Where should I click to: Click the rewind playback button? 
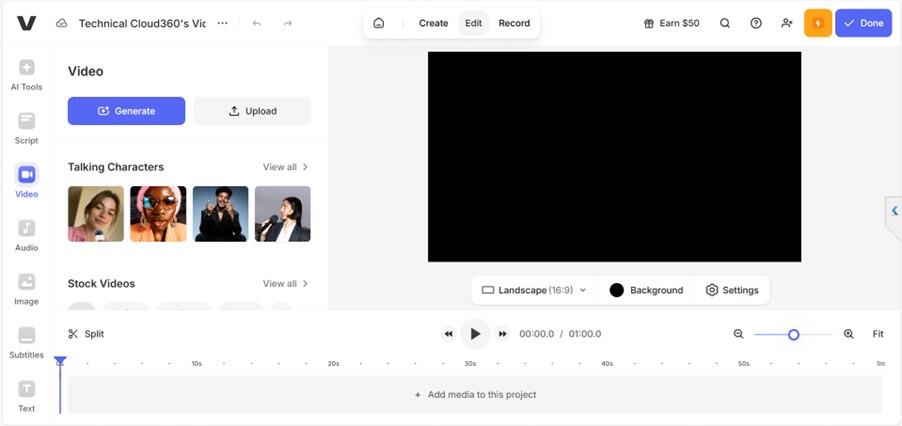coord(448,334)
